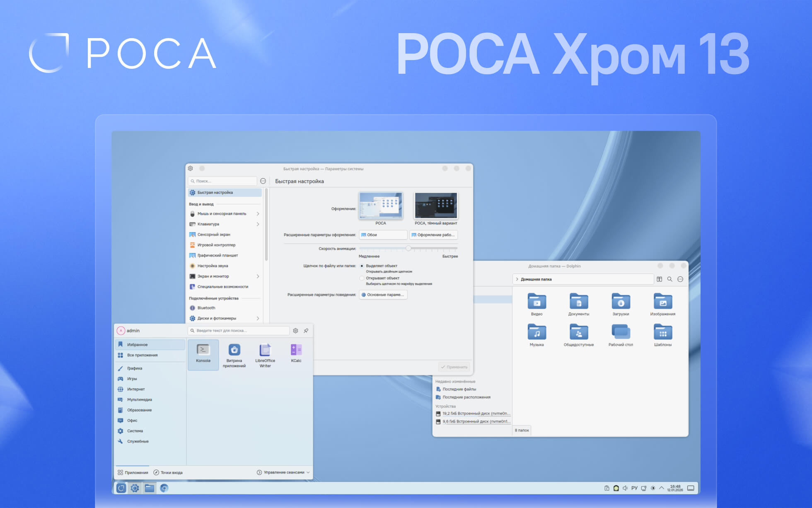This screenshot has height=508, width=812.
Task: Open Последние файлы in Dolphin sidebar
Action: 459,389
